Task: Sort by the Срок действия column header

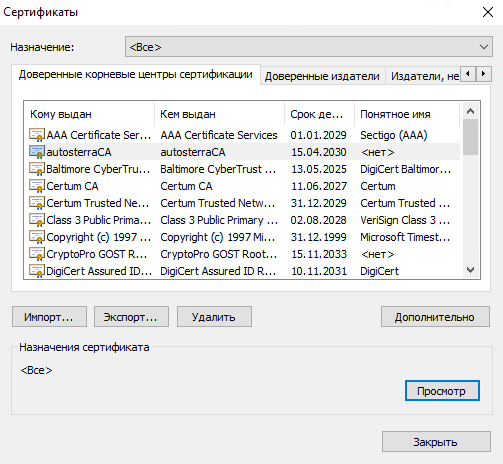Action: pos(320,114)
